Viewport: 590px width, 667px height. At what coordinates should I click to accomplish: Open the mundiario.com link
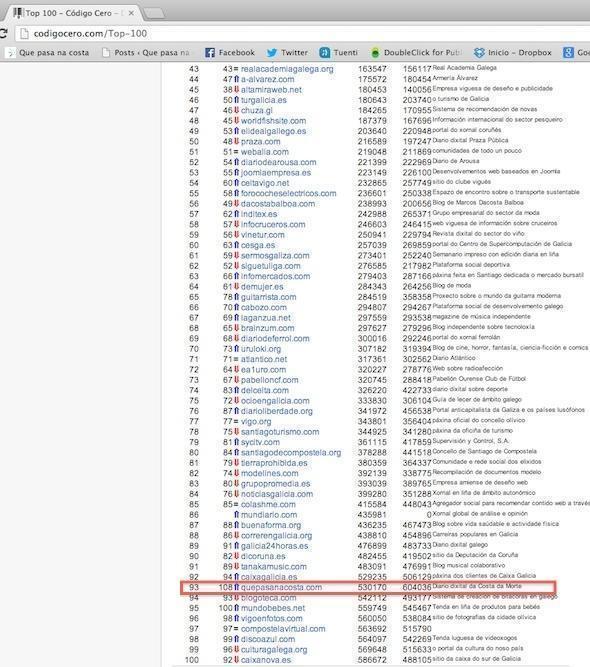click(269, 515)
